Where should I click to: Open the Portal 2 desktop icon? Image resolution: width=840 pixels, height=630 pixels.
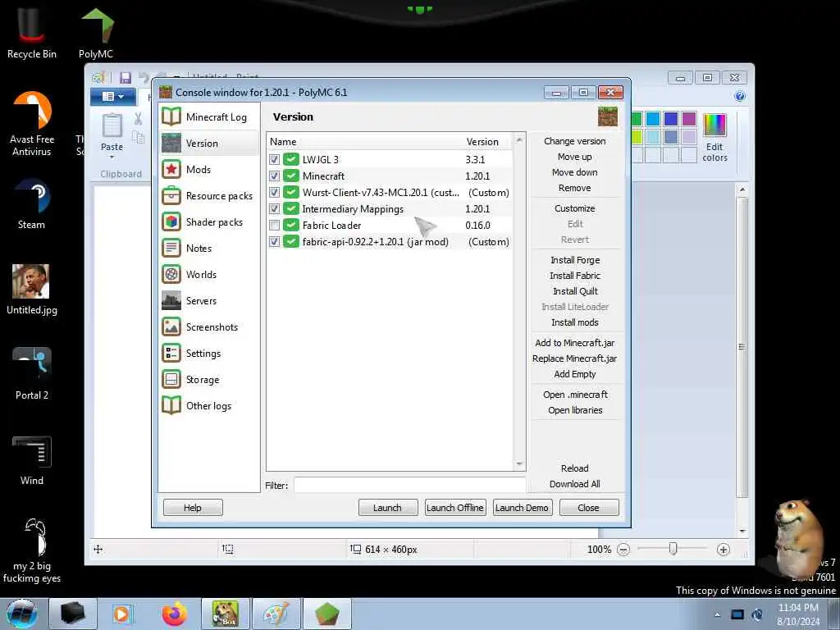point(32,373)
